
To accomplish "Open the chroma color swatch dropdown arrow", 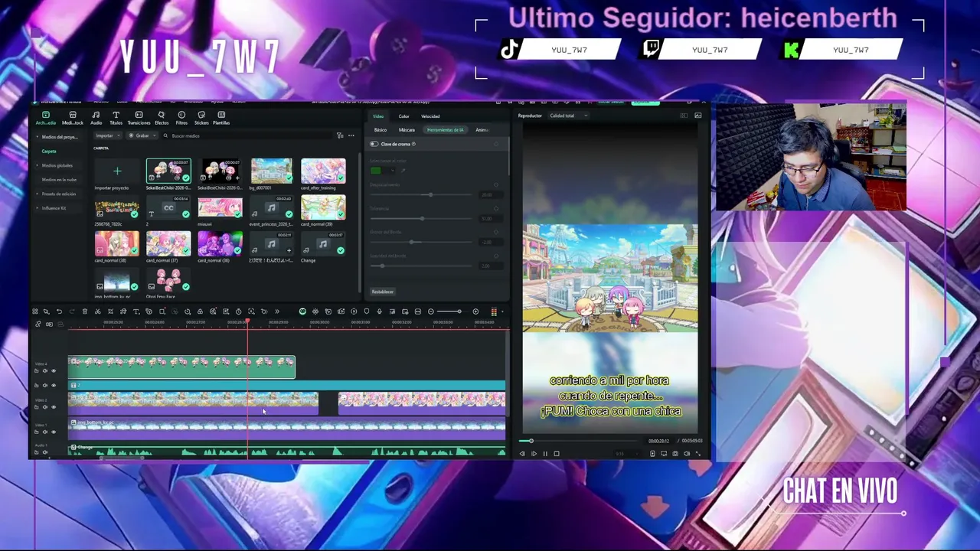I will tap(393, 171).
